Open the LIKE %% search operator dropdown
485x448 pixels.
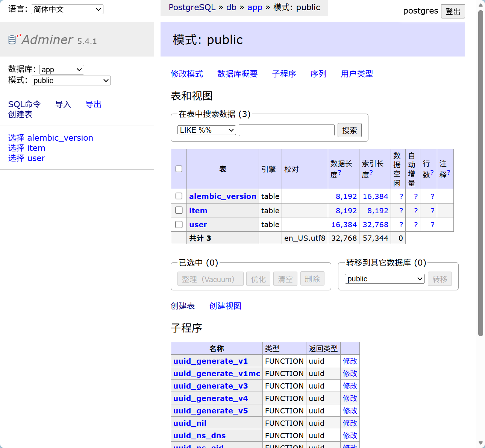coord(206,130)
